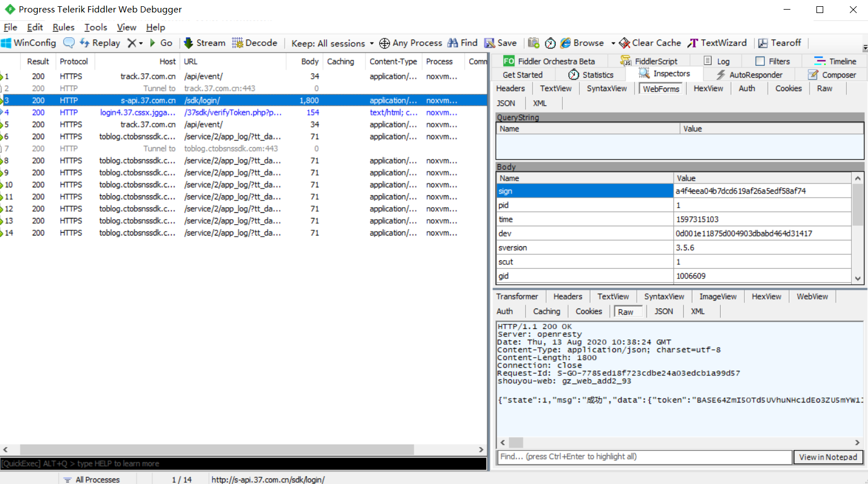Click the sversion 3.5.6 value cell
Image resolution: width=868 pixels, height=484 pixels.
click(762, 247)
